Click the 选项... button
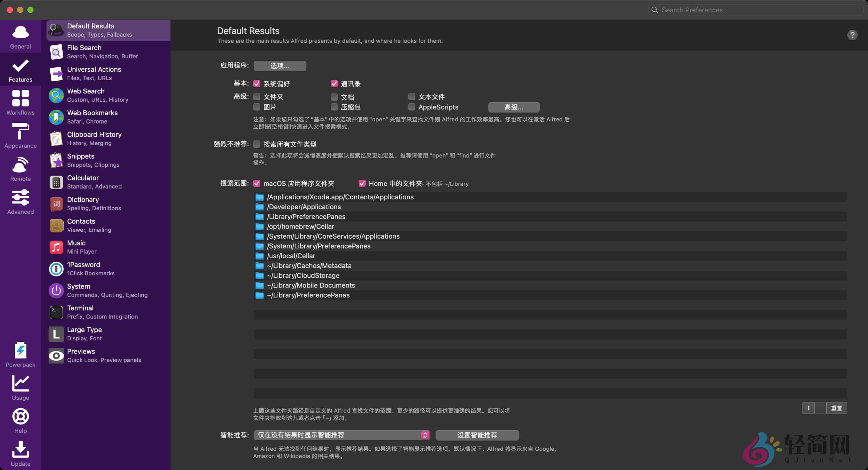This screenshot has width=868, height=470. [280, 66]
